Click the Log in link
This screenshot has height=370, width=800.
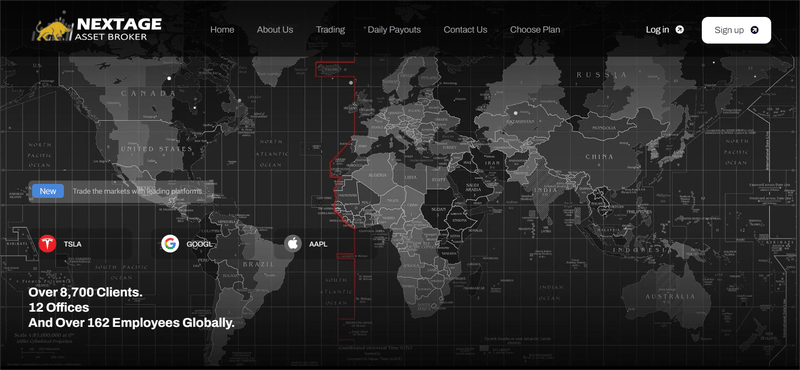click(x=657, y=30)
